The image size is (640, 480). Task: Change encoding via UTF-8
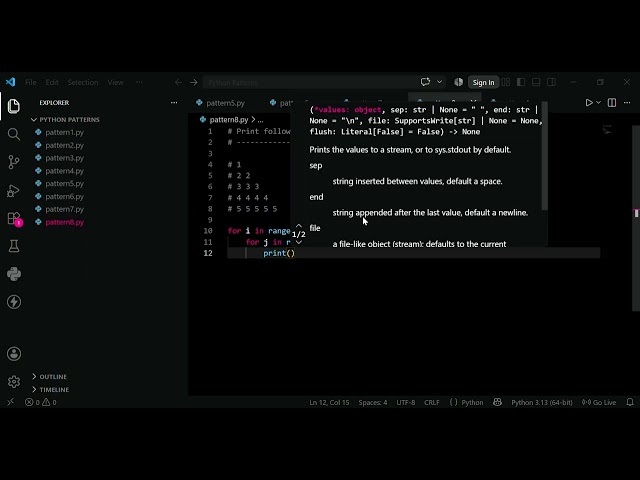[406, 402]
